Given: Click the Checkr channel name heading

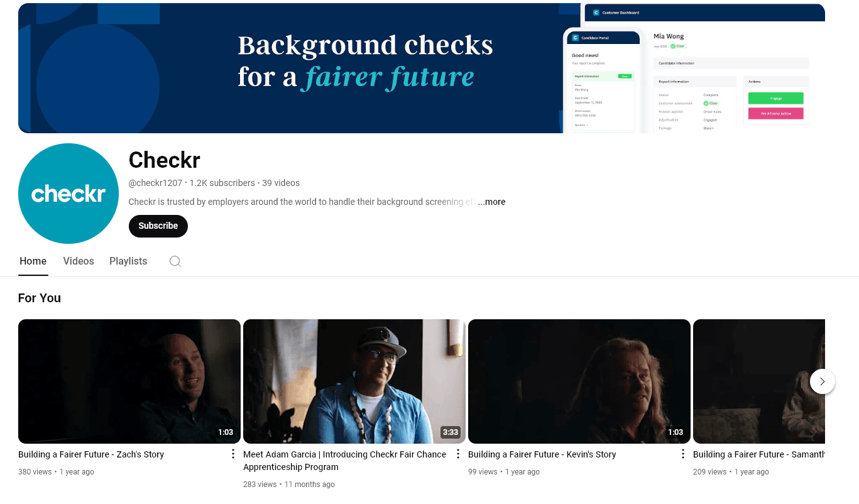Looking at the screenshot, I should [165, 160].
